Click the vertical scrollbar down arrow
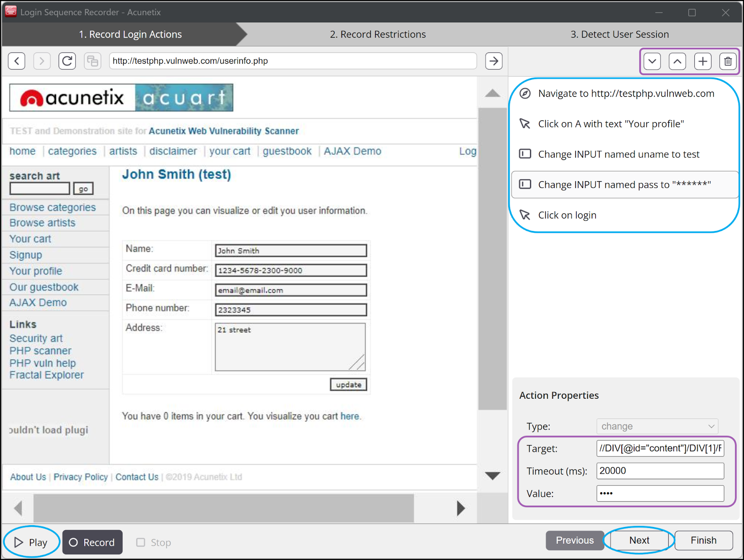Viewport: 744px width, 560px height. 492,475
